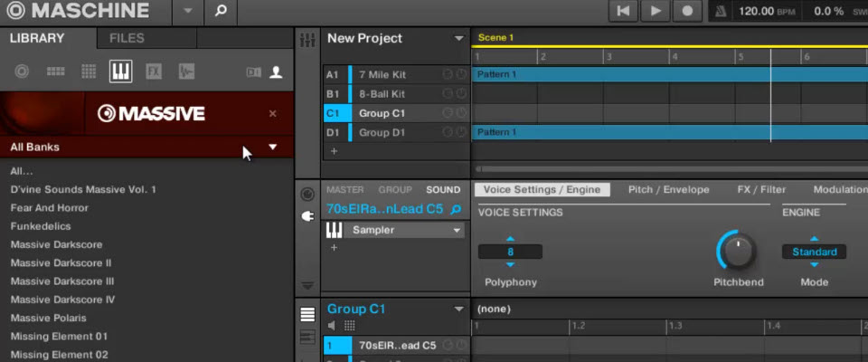868x362 pixels.
Task: Mute Group C1 in the group list
Action: pyautogui.click(x=448, y=114)
